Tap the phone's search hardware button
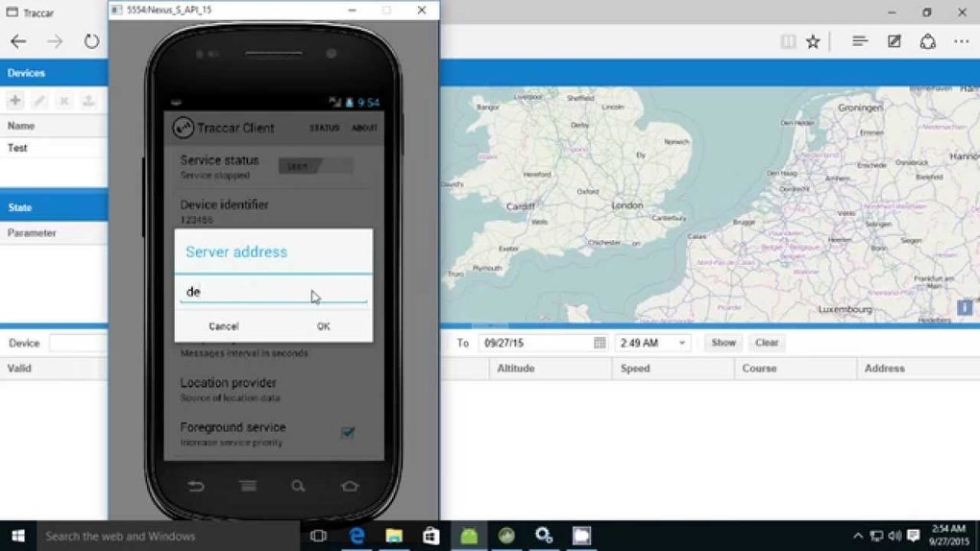 [x=298, y=486]
